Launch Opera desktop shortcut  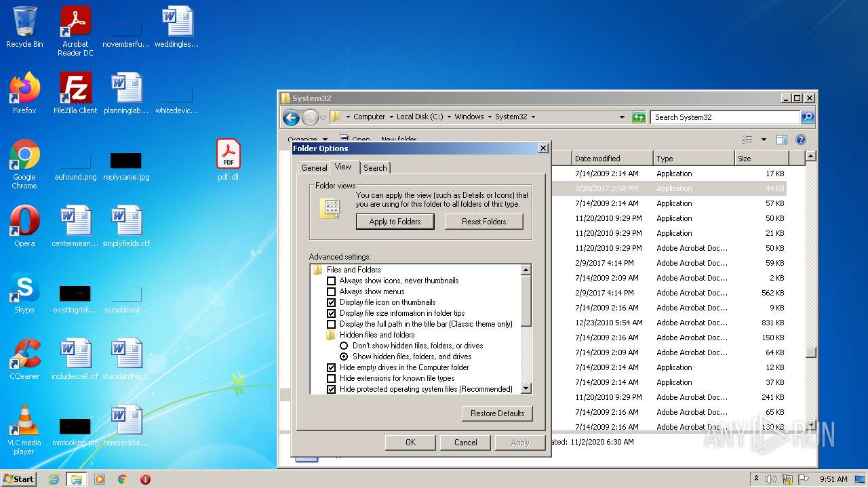click(x=24, y=226)
